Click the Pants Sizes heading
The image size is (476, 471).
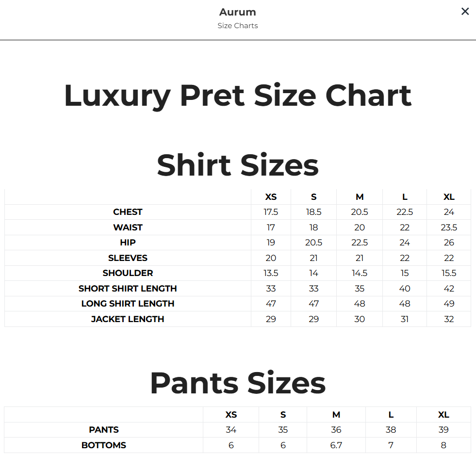pos(238,383)
